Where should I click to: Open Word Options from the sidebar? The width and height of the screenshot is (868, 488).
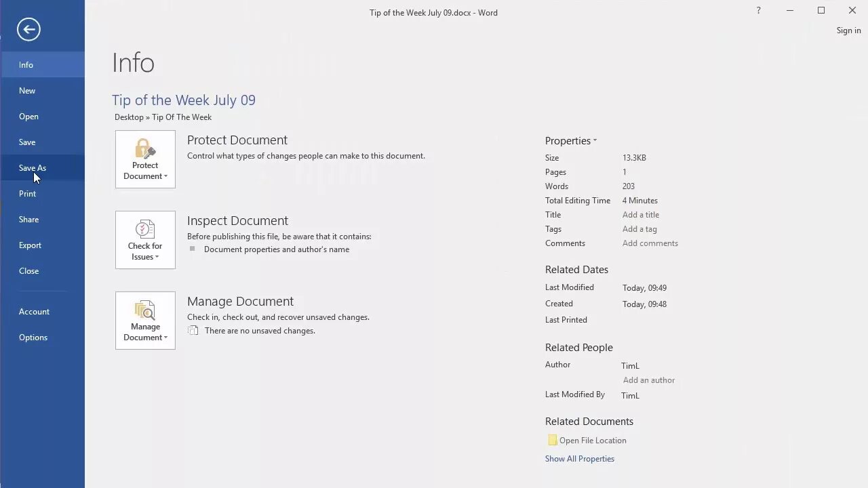point(42,337)
